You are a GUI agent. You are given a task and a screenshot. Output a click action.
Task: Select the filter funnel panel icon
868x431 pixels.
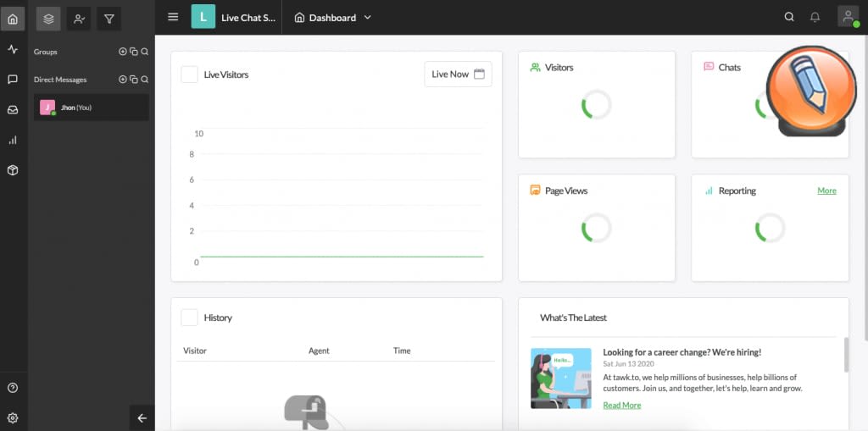point(109,19)
